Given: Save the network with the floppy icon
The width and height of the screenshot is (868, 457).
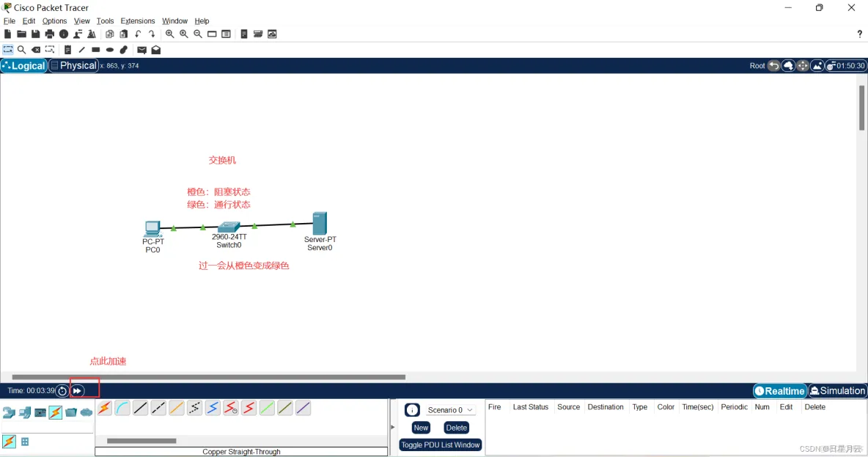Looking at the screenshot, I should tap(35, 34).
